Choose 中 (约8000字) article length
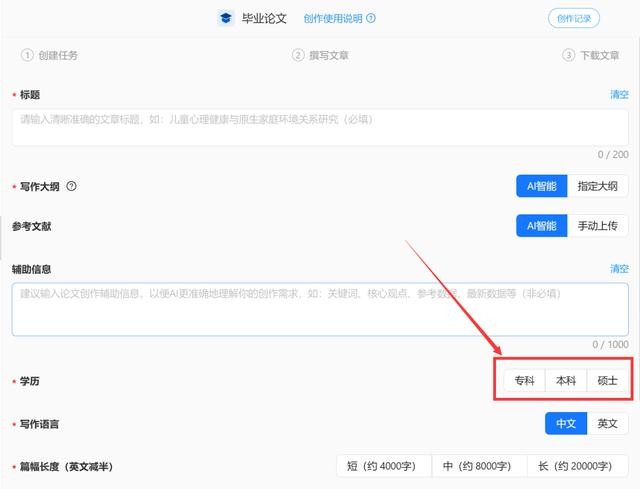The height and width of the screenshot is (489, 640). [x=484, y=467]
